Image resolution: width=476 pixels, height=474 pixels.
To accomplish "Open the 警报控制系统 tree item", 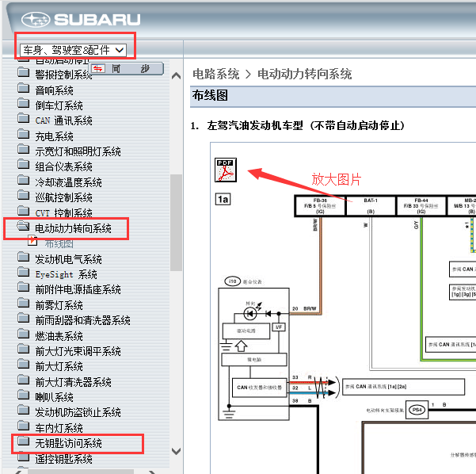I will coord(63,75).
